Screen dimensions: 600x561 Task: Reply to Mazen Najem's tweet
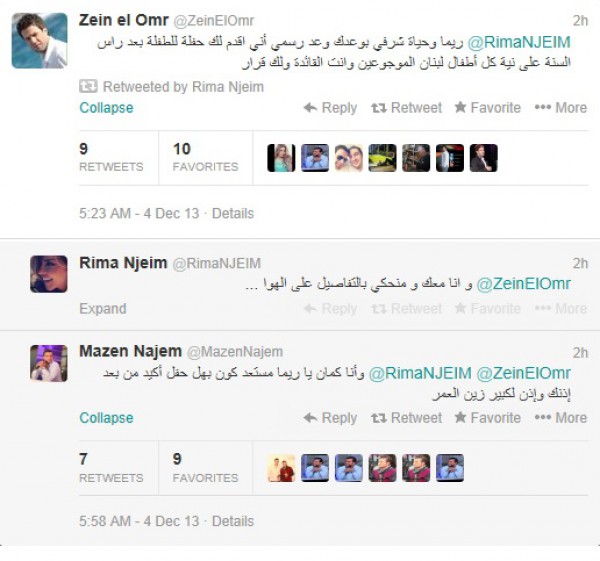coord(330,418)
